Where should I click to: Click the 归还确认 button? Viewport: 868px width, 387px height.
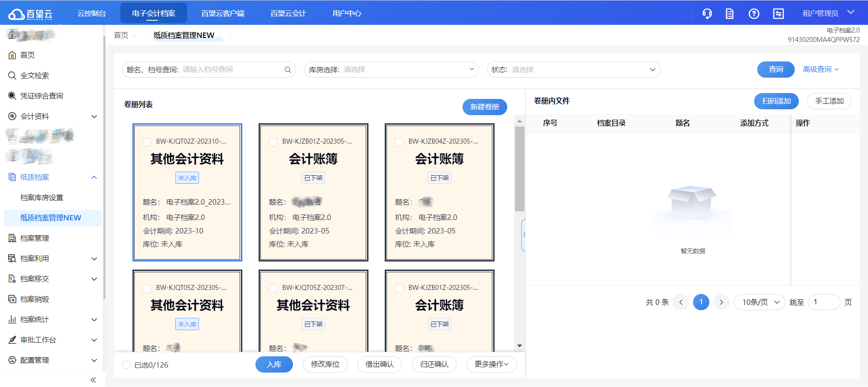(x=434, y=364)
